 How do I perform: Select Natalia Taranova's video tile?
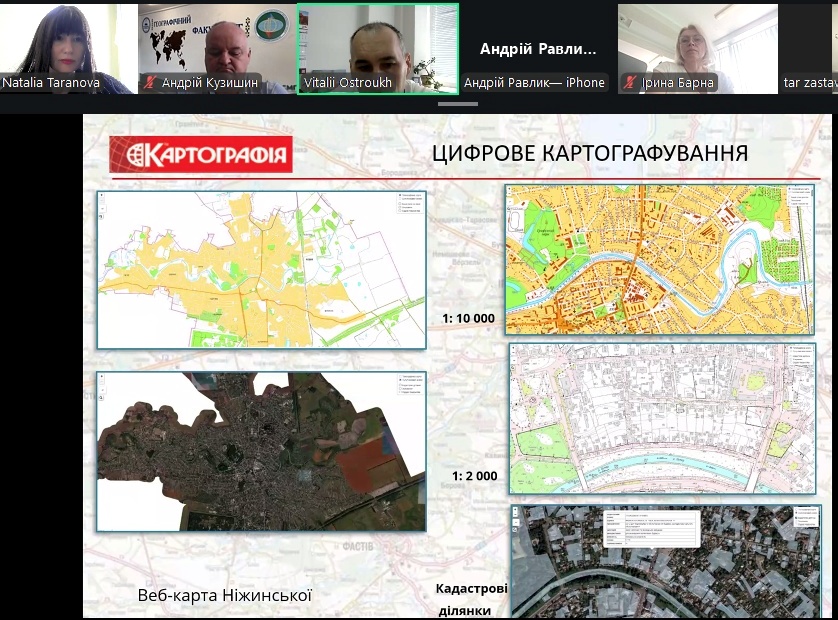click(68, 49)
